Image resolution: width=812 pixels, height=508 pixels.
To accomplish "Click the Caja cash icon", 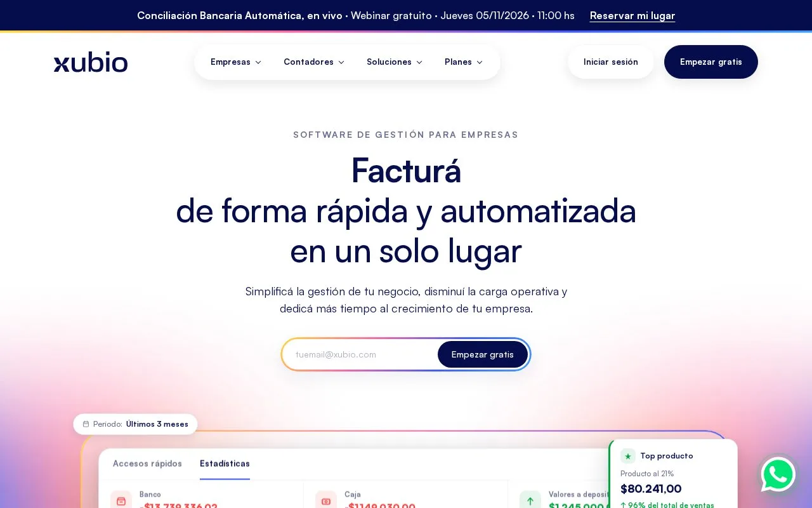I will (326, 500).
